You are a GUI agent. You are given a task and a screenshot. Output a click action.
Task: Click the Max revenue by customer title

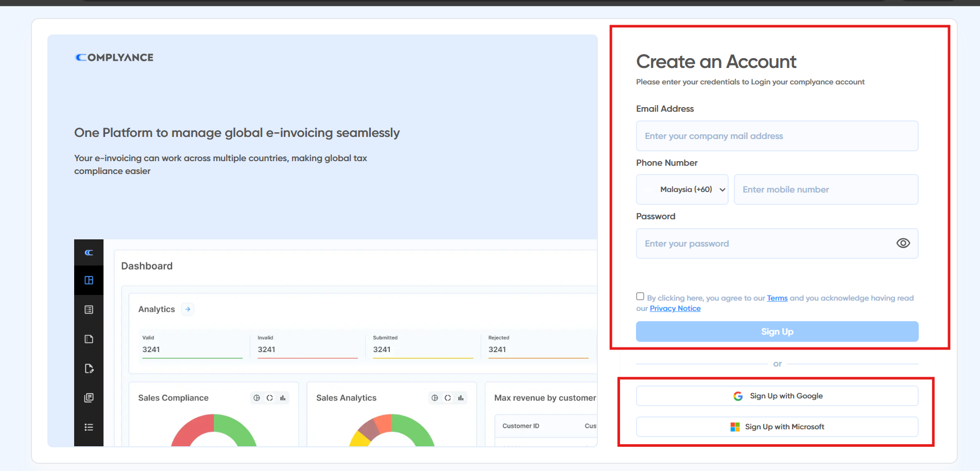pyautogui.click(x=545, y=398)
